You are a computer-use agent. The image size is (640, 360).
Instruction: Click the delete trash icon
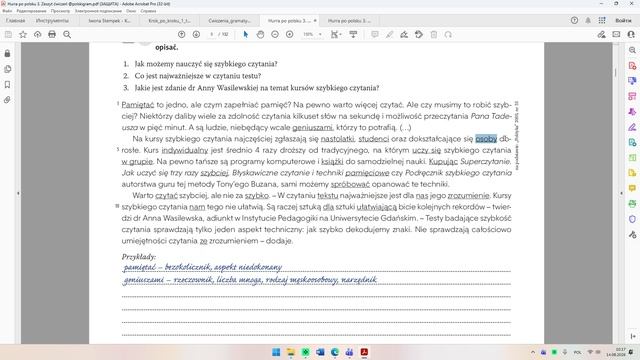[x=434, y=35]
